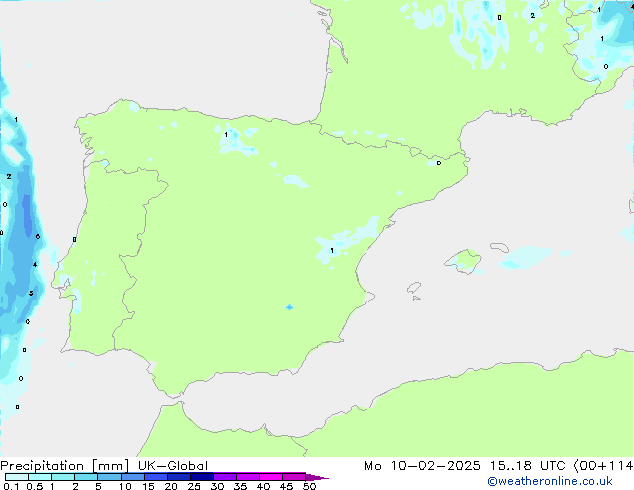Viewport: 634px width, 490px height.
Task: Click the small blue precipitation dot in southern Spain
Action: coord(289,307)
